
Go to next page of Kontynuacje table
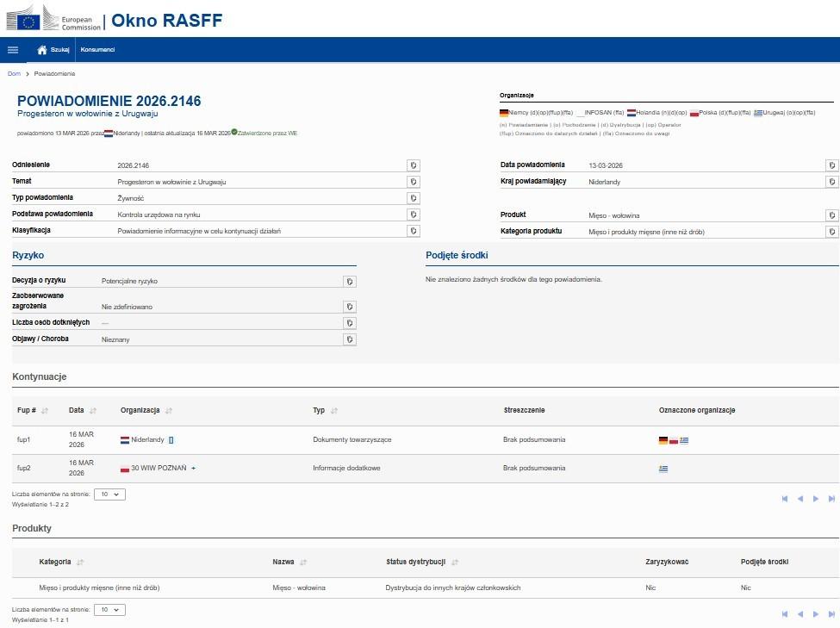pos(816,499)
